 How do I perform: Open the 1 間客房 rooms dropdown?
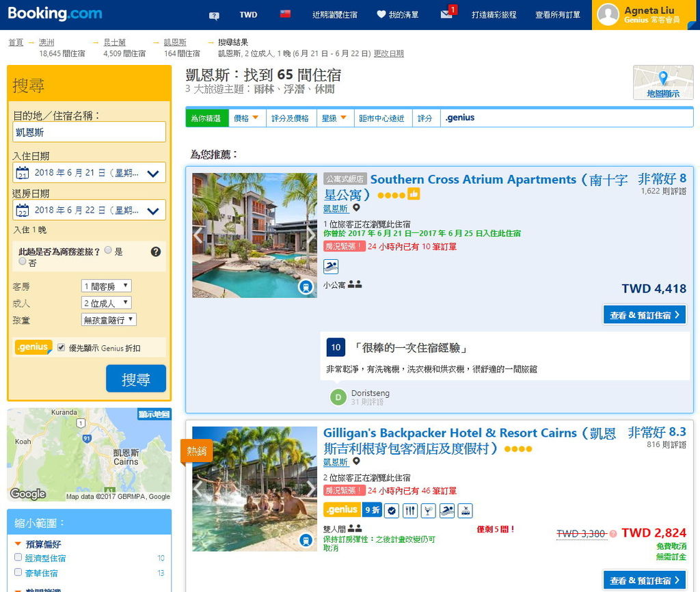click(106, 286)
